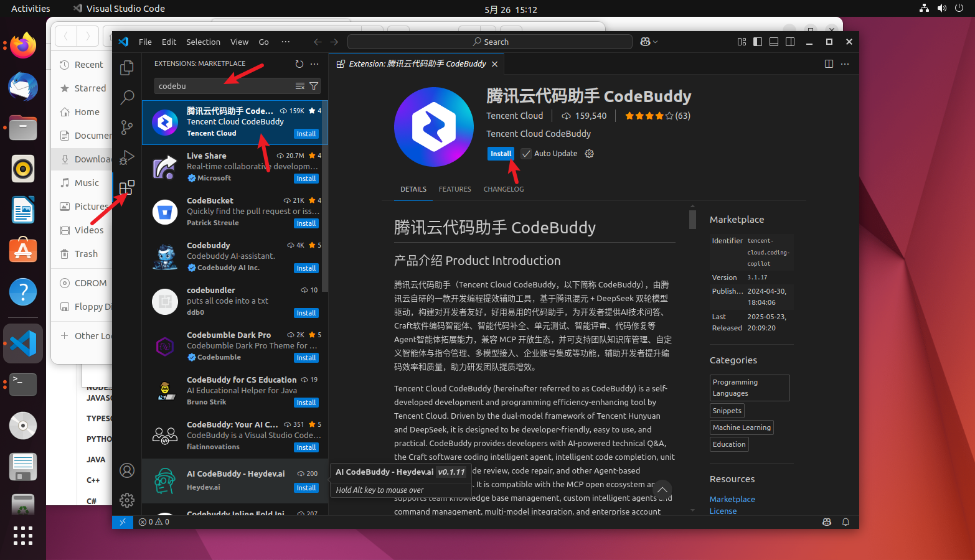Toggle the Auto Update checkbox

pyautogui.click(x=526, y=154)
